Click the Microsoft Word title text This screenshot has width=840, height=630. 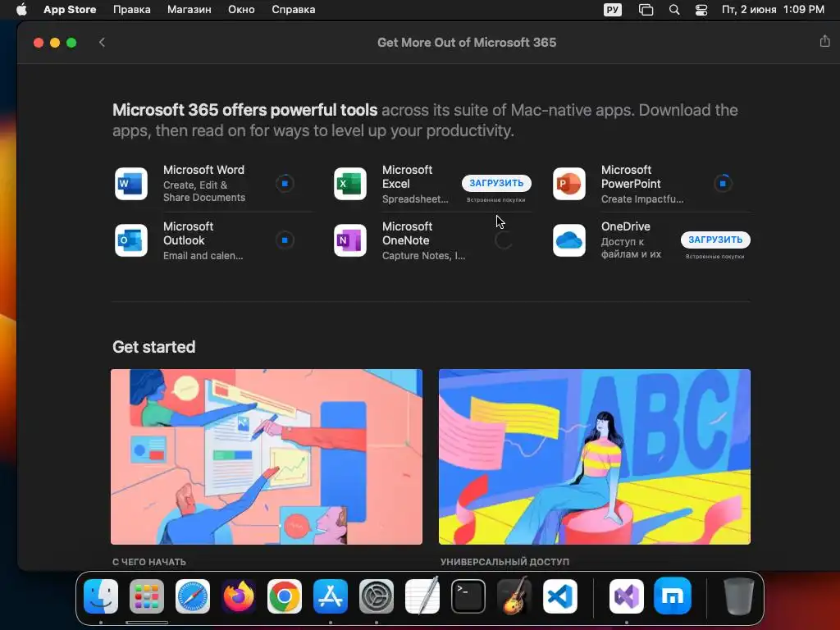(203, 170)
